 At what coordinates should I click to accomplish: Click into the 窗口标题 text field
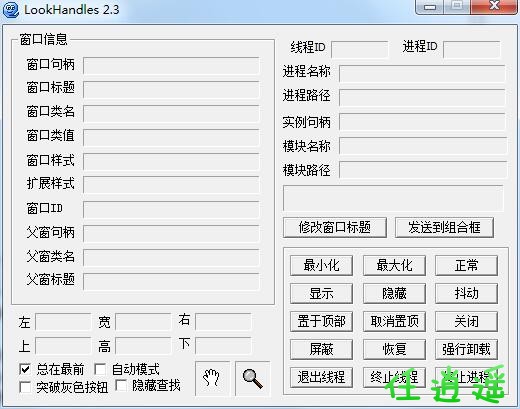coord(171,89)
